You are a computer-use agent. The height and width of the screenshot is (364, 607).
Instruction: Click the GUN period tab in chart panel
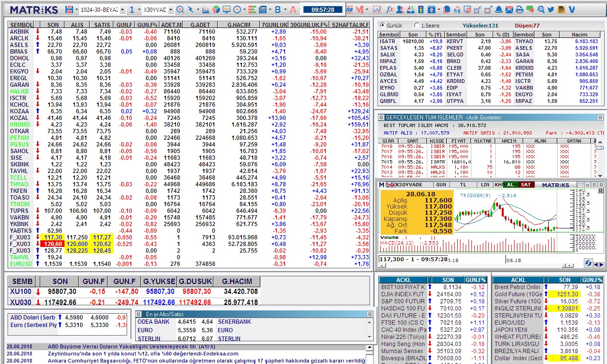pyautogui.click(x=441, y=184)
